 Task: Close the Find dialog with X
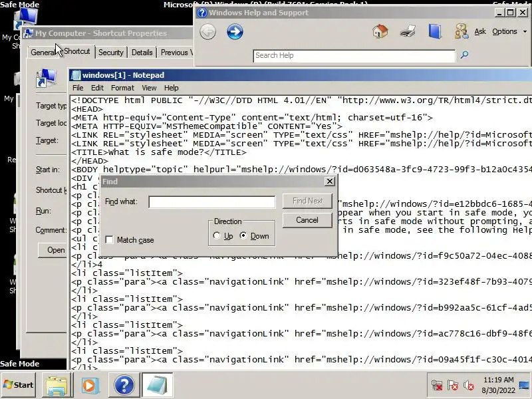[329, 182]
